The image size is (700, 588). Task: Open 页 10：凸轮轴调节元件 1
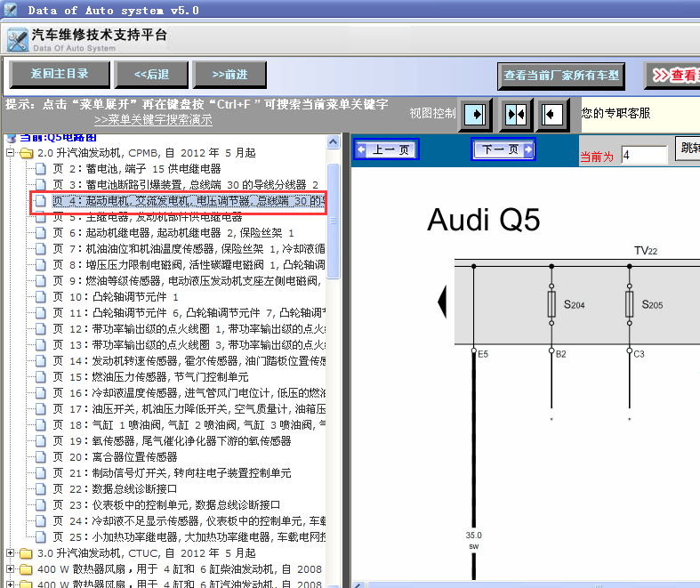coord(116,297)
